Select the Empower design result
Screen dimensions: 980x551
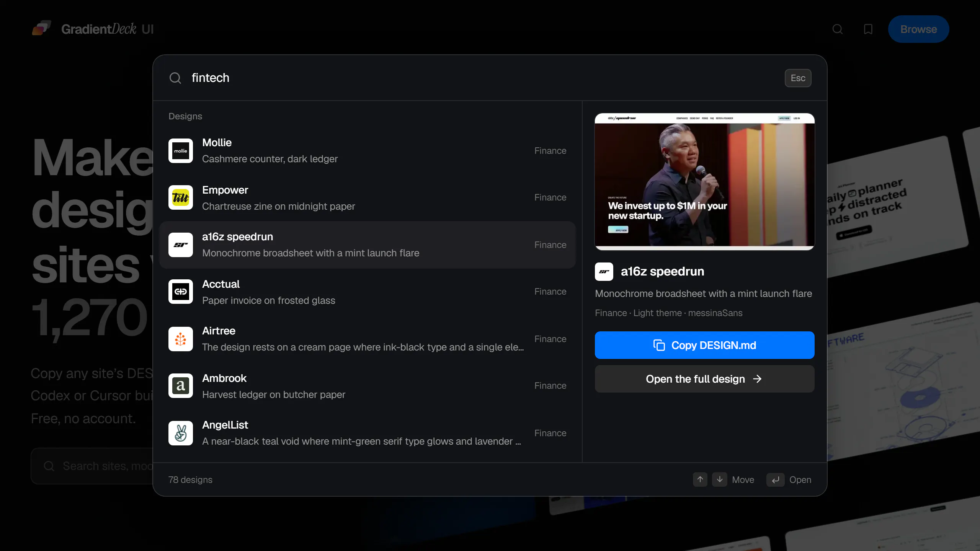click(367, 198)
